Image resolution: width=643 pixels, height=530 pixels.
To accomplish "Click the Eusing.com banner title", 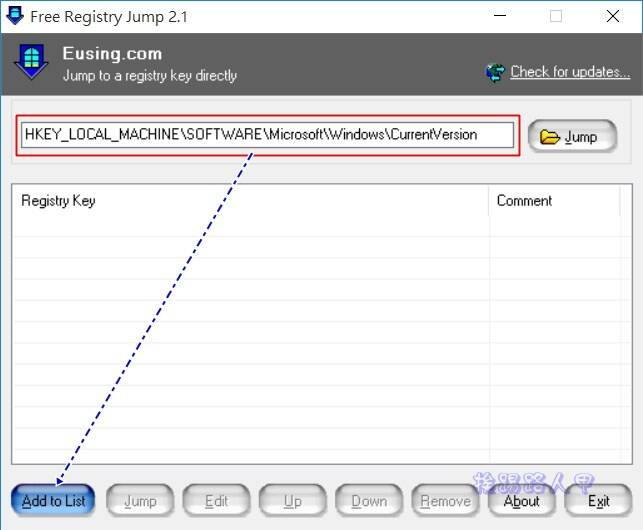I will tap(112, 54).
